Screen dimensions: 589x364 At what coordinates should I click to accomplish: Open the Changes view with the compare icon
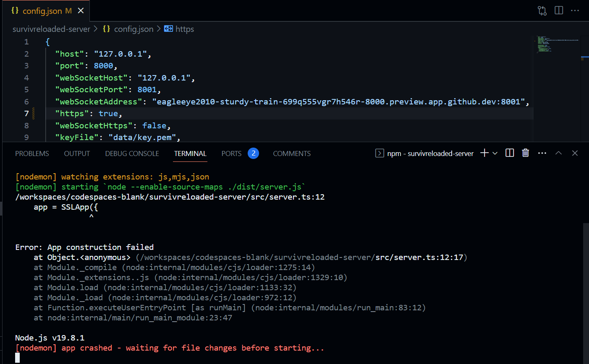(542, 11)
